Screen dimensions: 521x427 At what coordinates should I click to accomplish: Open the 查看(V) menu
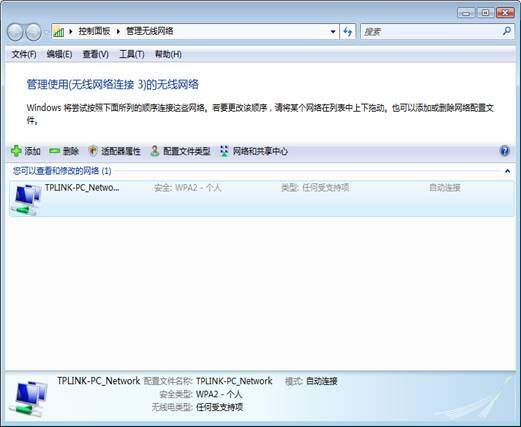(95, 54)
